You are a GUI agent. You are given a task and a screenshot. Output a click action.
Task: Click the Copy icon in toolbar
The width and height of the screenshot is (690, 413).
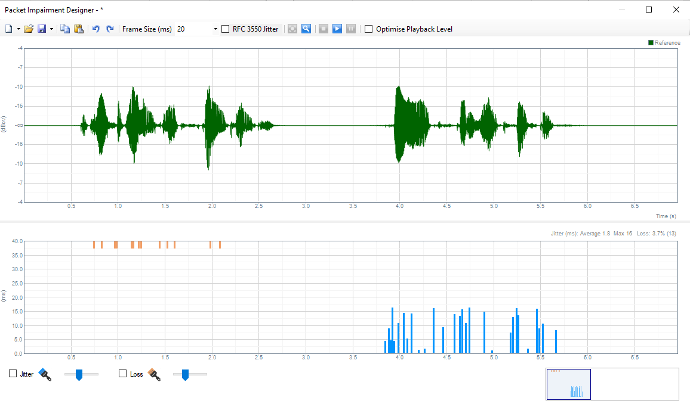[65, 29]
